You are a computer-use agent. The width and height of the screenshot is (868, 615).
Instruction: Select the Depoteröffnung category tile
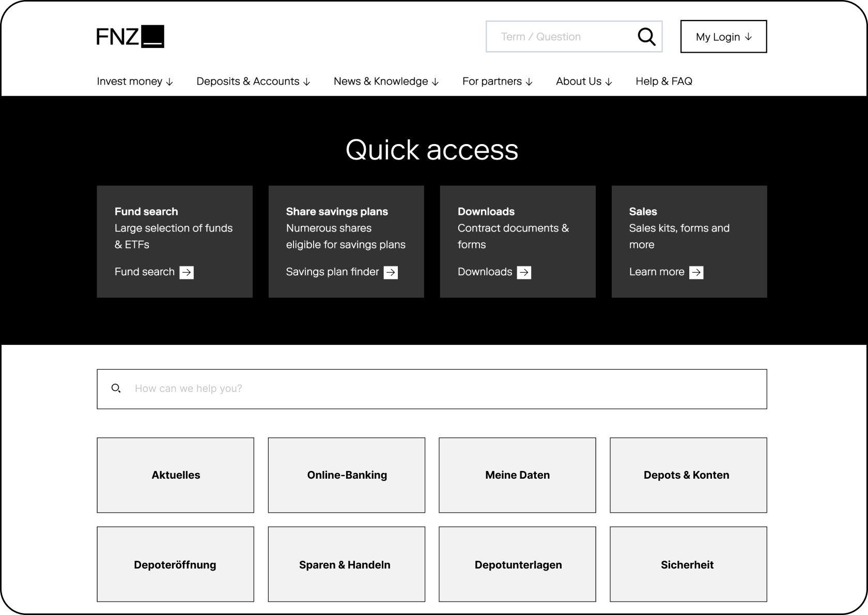tap(176, 564)
